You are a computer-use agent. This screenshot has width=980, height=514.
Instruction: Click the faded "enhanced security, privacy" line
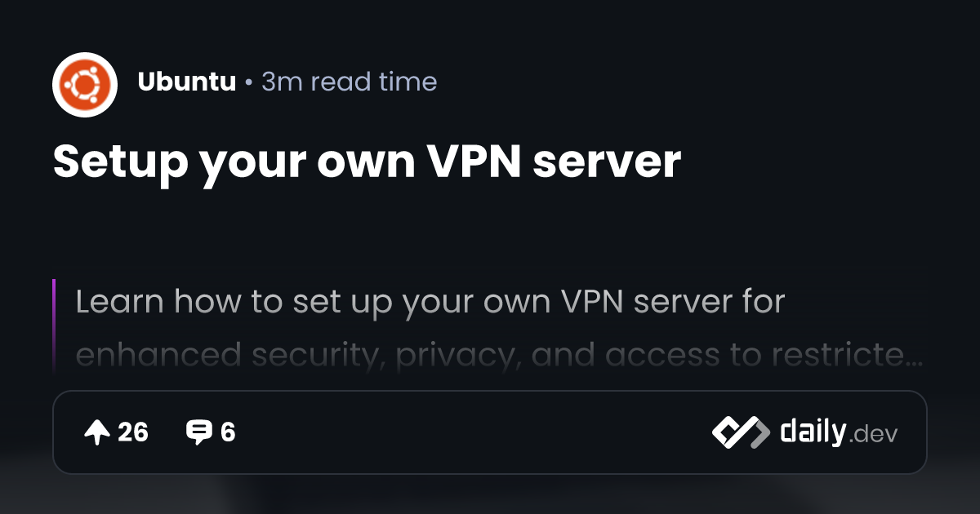[x=499, y=355]
